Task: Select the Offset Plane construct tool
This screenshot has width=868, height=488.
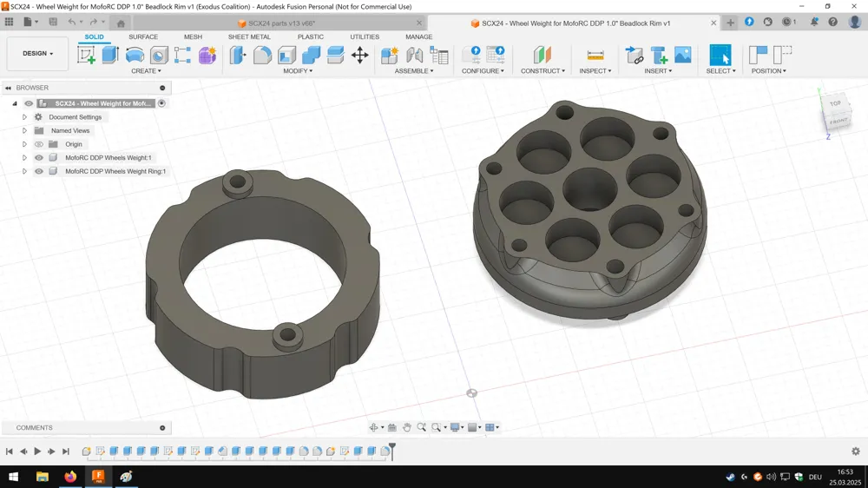Action: coord(542,55)
